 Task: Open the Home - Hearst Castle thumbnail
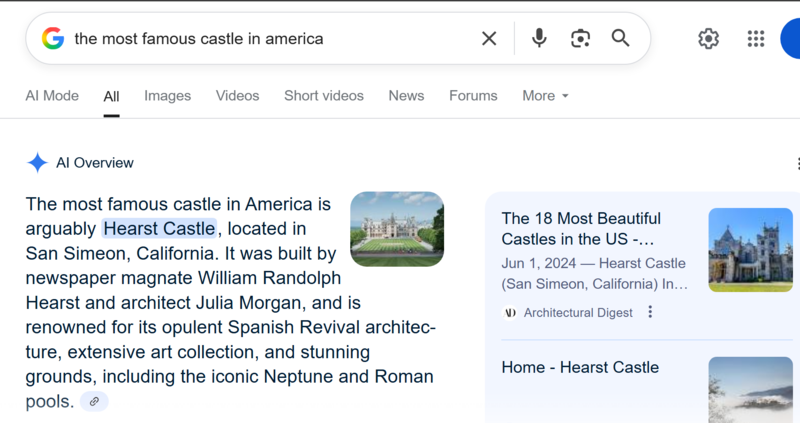[x=751, y=390]
